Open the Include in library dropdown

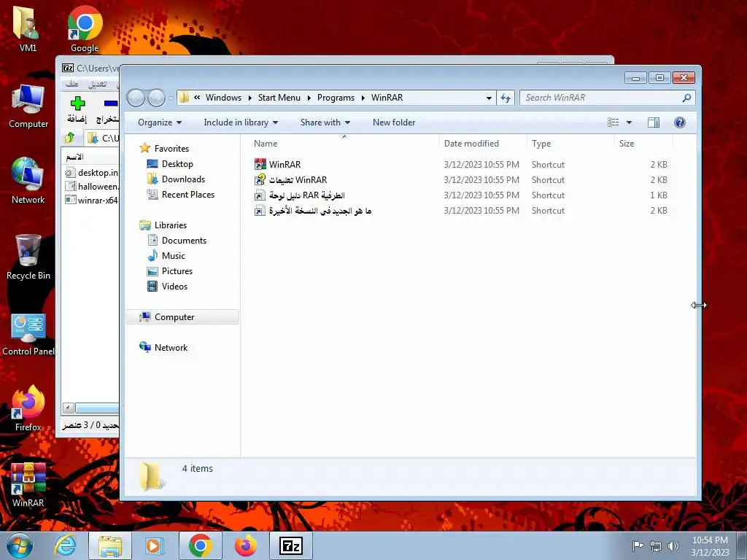click(x=241, y=122)
